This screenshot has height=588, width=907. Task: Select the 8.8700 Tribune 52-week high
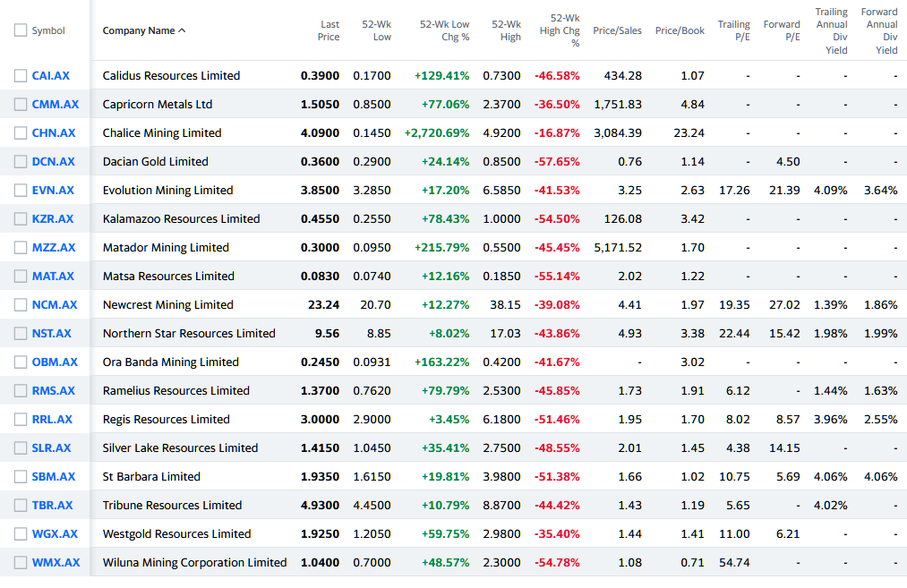coord(501,505)
